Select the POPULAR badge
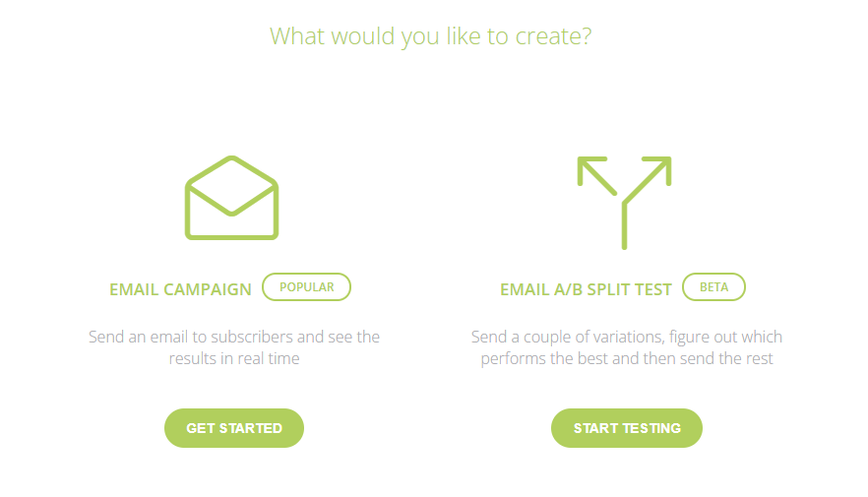The height and width of the screenshot is (497, 868). [307, 287]
